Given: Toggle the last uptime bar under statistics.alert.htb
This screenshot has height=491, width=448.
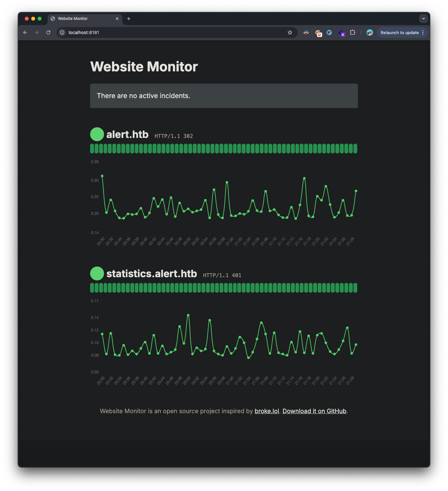Looking at the screenshot, I should click(355, 288).
